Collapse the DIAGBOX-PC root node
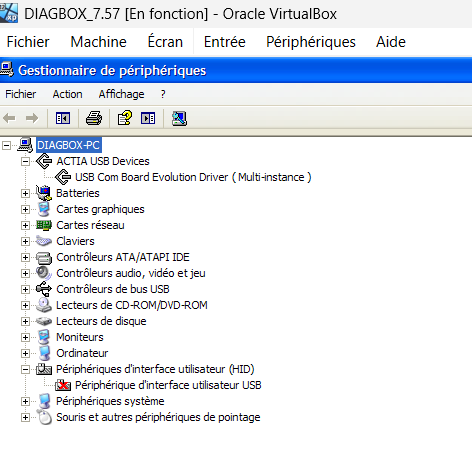This screenshot has width=472, height=465. click(x=6, y=145)
